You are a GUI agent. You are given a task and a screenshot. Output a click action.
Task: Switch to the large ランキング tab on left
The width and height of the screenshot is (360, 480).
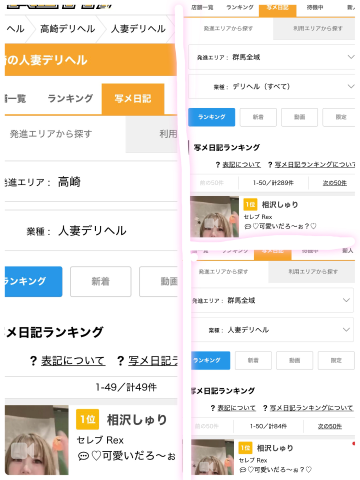click(70, 99)
